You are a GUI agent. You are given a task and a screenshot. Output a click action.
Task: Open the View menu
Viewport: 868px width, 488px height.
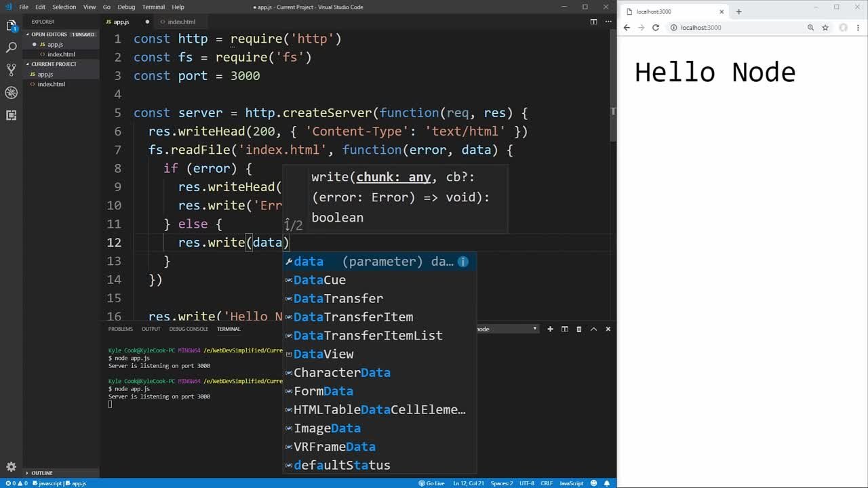pyautogui.click(x=90, y=7)
